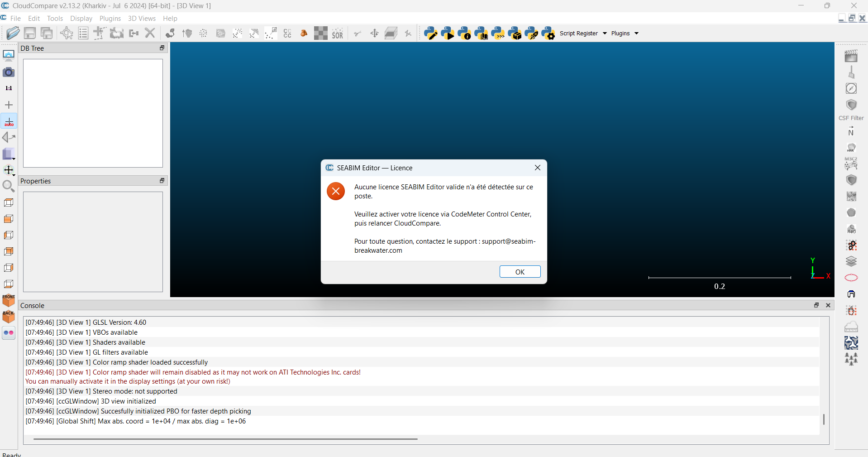
Task: Close the Console panel
Action: pos(828,305)
